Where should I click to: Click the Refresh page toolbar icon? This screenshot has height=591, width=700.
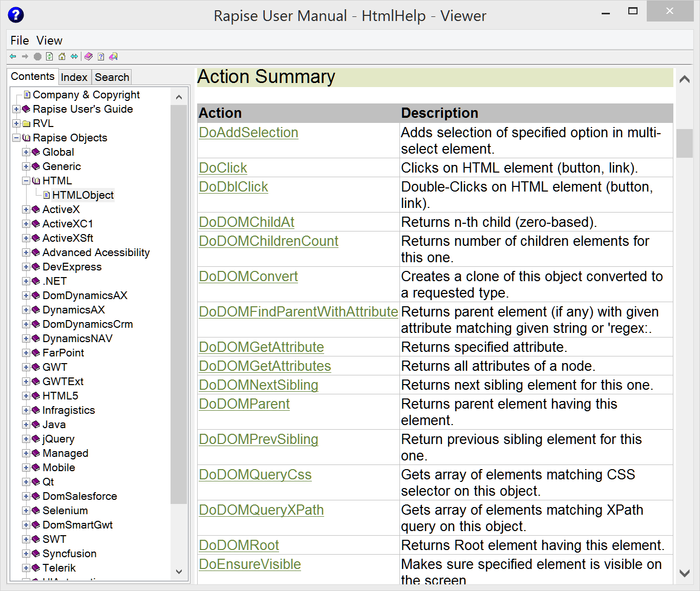[x=50, y=57]
